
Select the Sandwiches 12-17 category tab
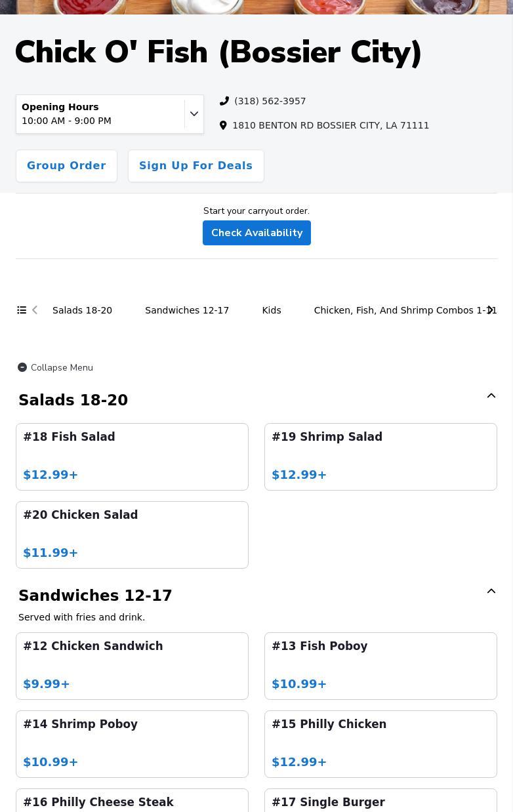pyautogui.click(x=187, y=310)
